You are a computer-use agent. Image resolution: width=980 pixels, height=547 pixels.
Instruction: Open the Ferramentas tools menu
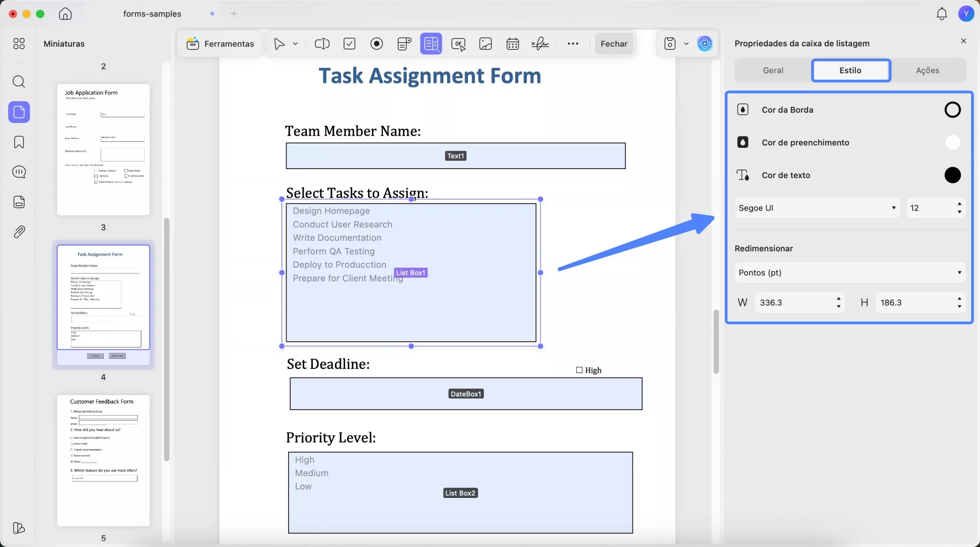pyautogui.click(x=220, y=44)
